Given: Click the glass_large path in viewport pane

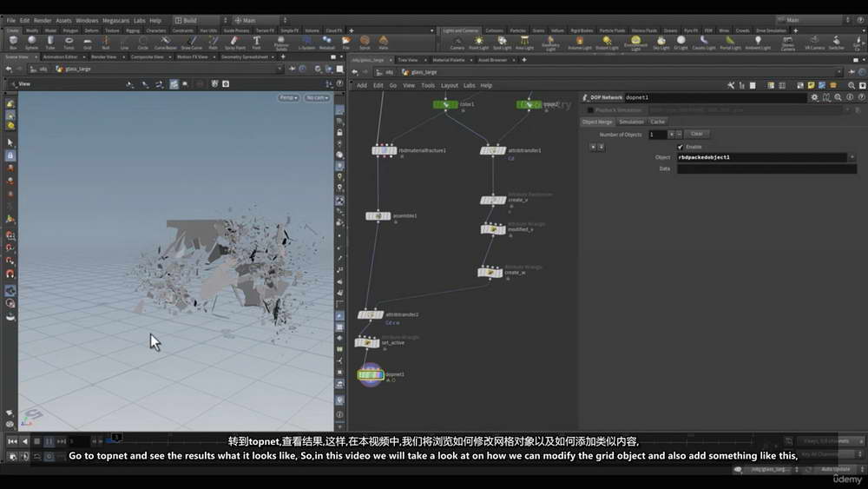Looking at the screenshot, I should 73,69.
